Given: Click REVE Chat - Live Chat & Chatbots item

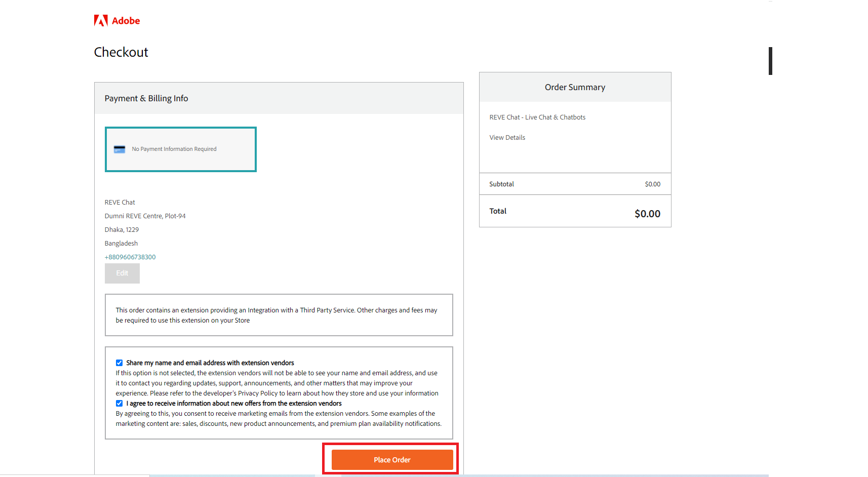Looking at the screenshot, I should click(x=537, y=117).
